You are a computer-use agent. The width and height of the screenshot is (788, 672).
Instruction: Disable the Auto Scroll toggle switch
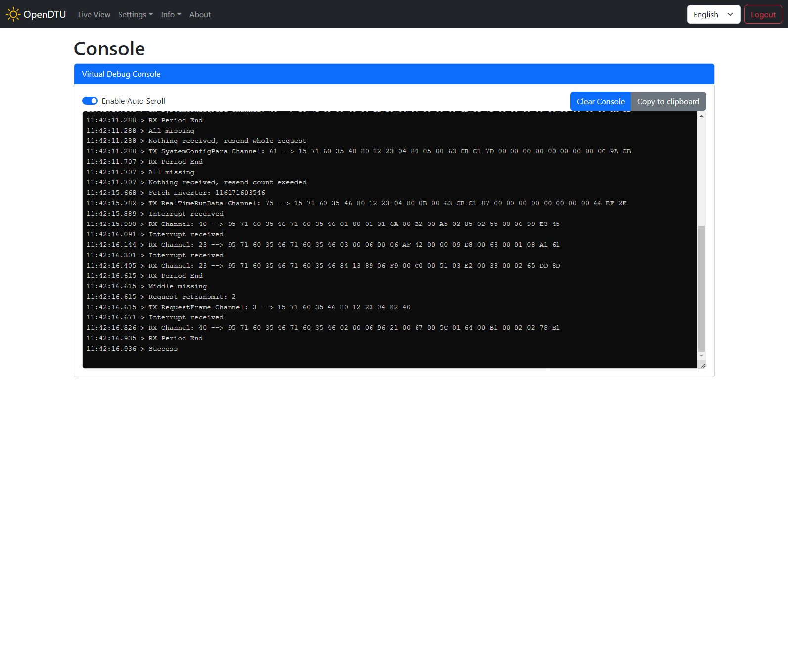point(90,101)
